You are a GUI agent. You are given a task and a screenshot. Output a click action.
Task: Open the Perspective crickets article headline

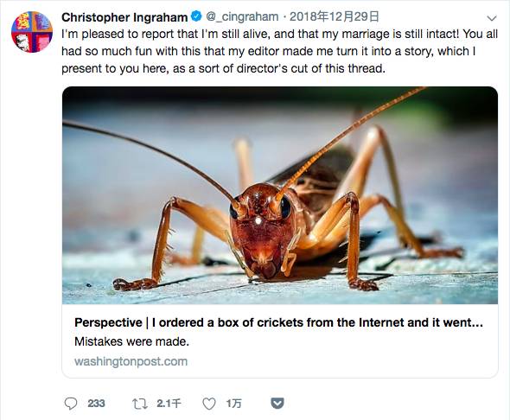click(278, 322)
